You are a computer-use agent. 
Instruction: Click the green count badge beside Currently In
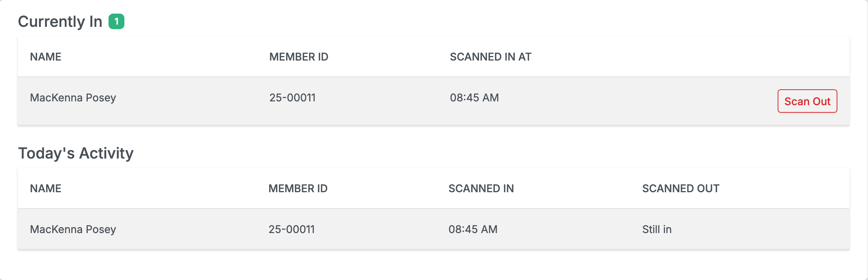click(x=116, y=22)
